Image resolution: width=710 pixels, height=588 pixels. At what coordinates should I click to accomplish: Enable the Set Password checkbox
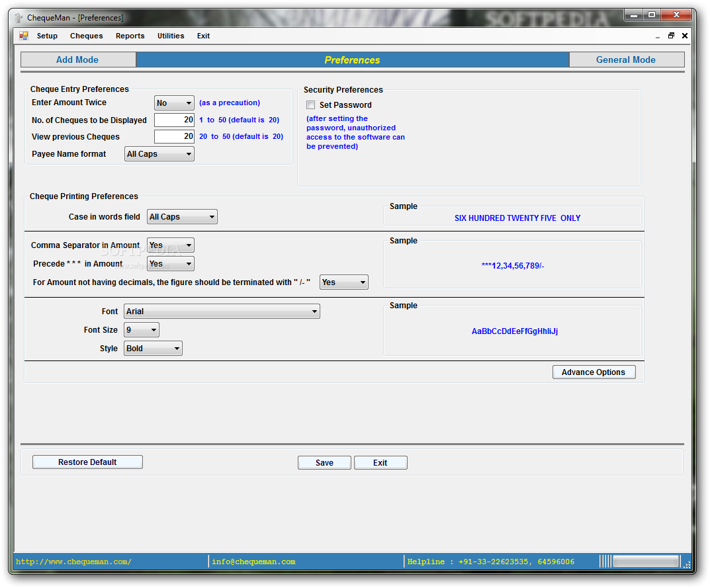pos(310,105)
